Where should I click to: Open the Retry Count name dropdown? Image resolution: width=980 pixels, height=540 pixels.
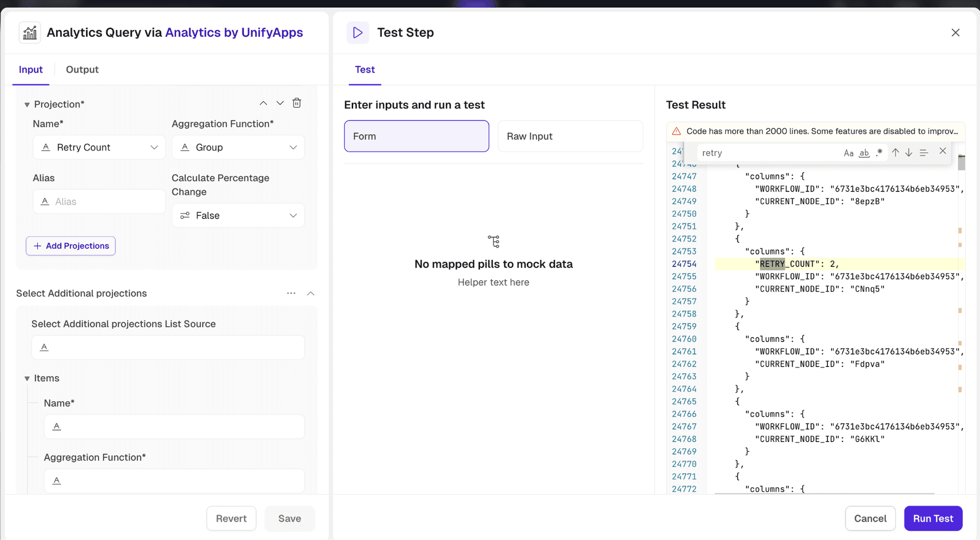[100, 148]
